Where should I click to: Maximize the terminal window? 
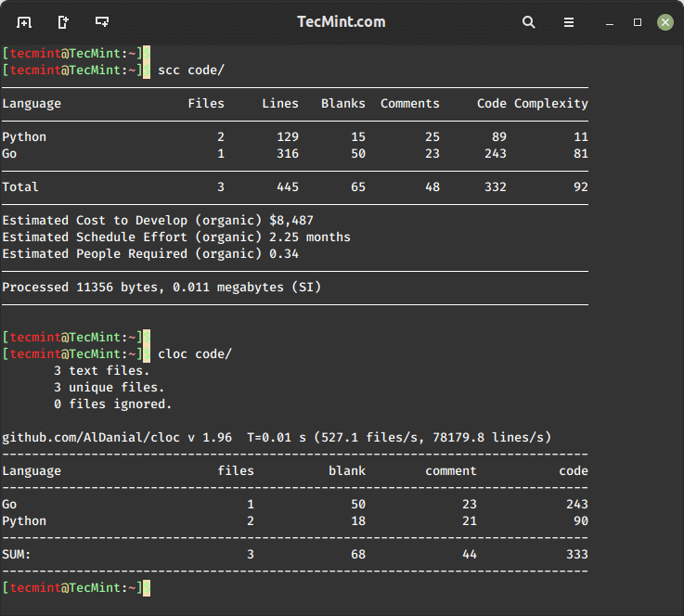pos(637,21)
